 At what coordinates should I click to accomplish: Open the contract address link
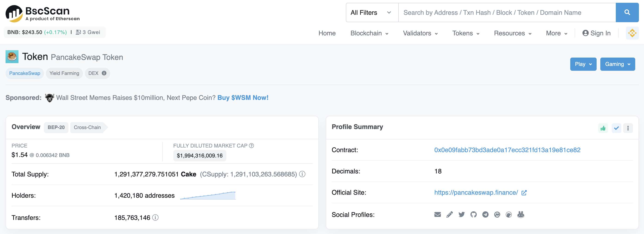tap(507, 150)
